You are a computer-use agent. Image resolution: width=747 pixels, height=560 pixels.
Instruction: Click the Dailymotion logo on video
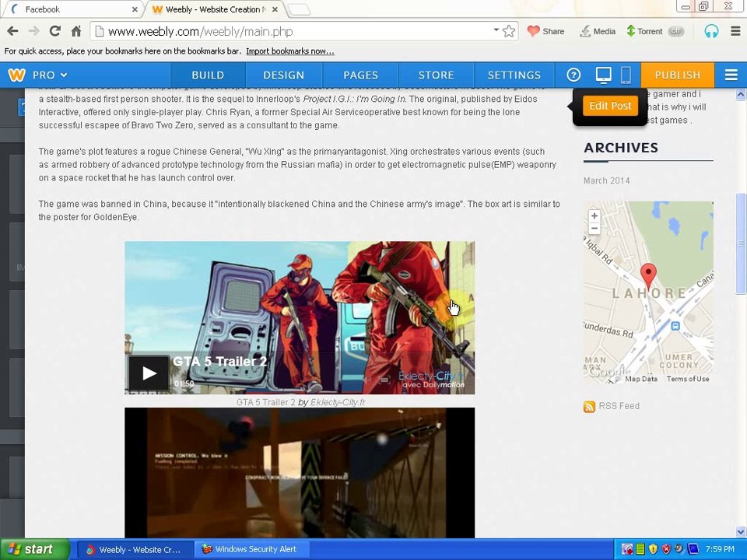pos(433,385)
